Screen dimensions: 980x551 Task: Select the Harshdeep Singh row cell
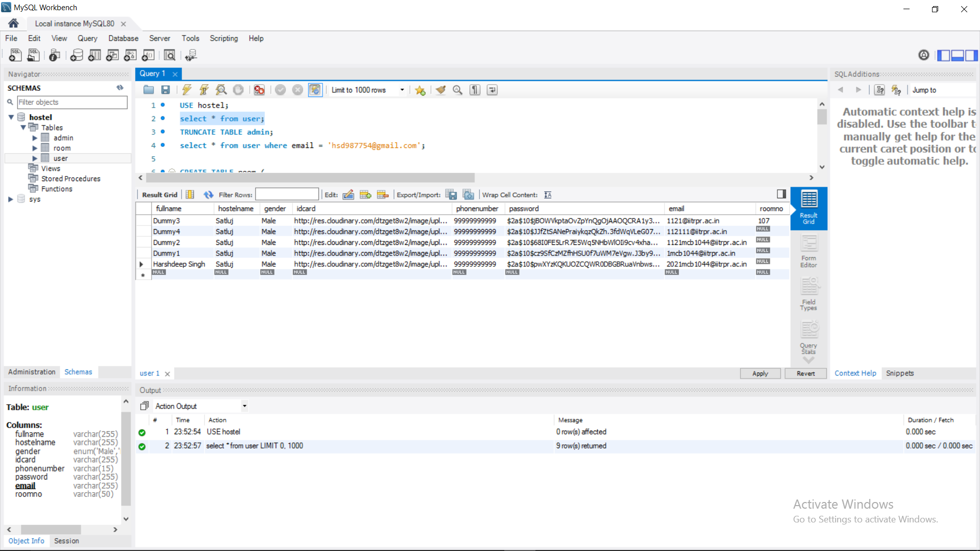point(179,264)
